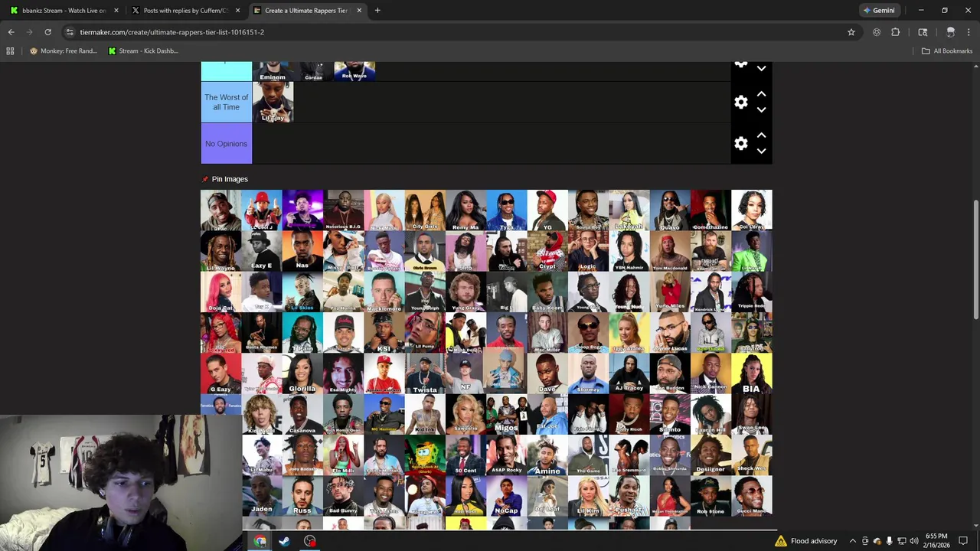The width and height of the screenshot is (980, 551).
Task: Open the Chrome three-dot menu
Action: coord(969,32)
